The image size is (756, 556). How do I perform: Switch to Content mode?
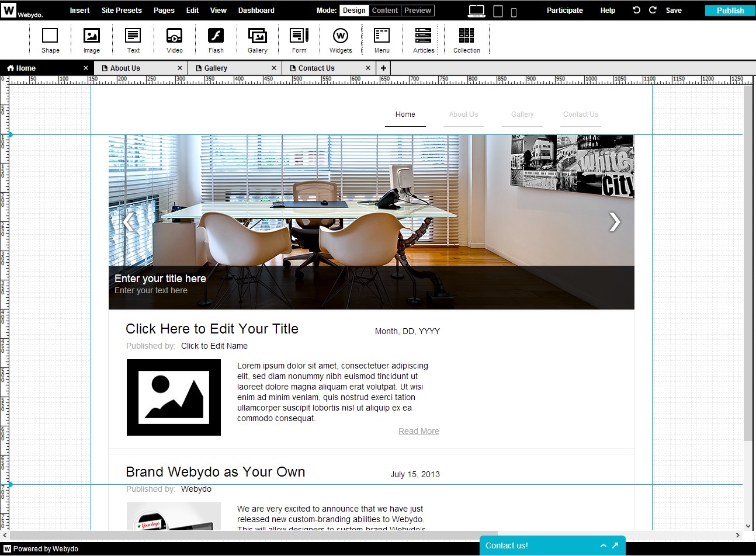pyautogui.click(x=385, y=11)
